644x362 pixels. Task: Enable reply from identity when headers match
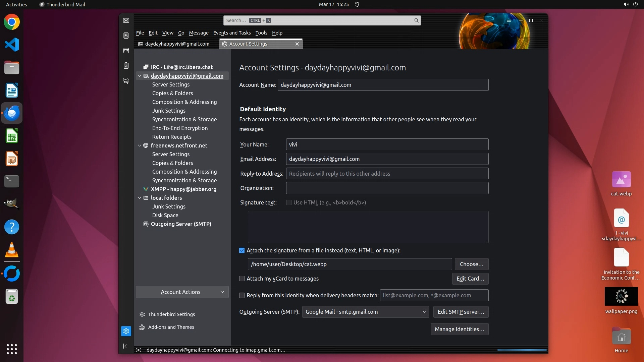(242, 295)
